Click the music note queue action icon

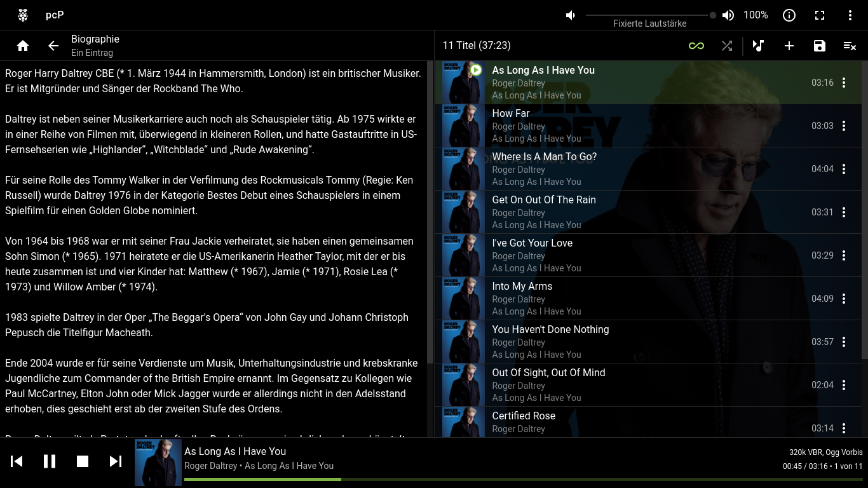coord(758,46)
